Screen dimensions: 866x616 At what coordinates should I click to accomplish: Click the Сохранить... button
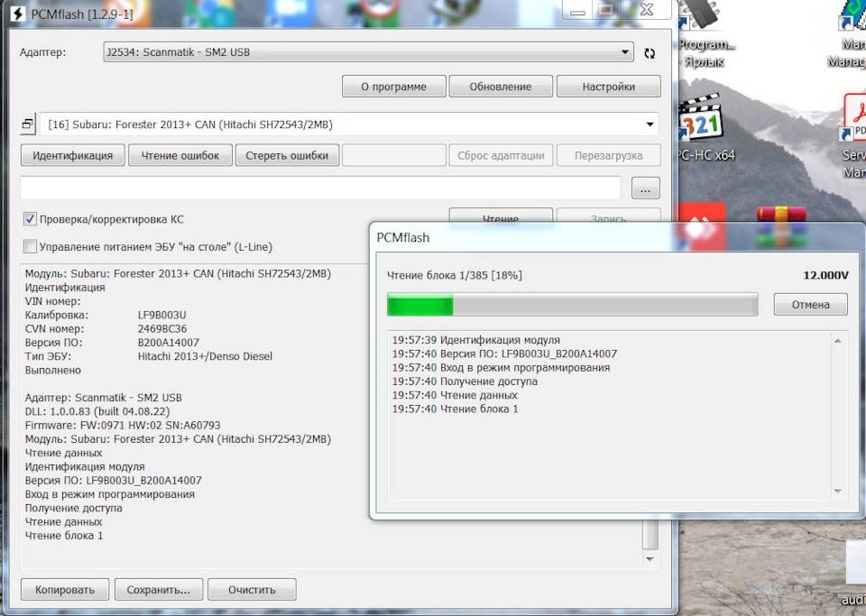point(159,590)
